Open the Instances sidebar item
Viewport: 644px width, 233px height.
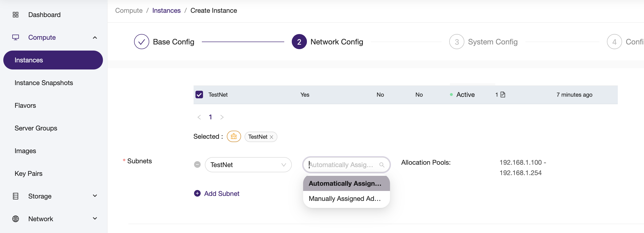53,60
